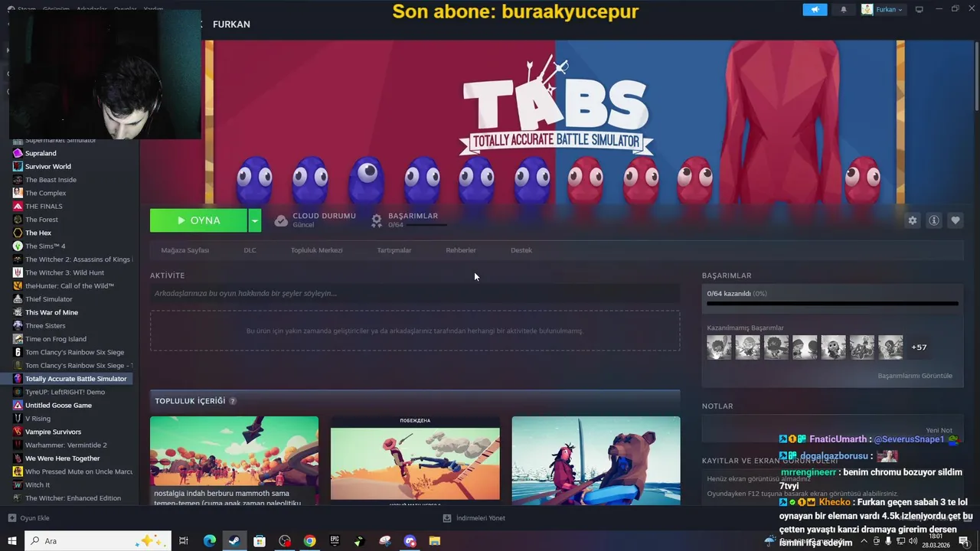Select The Beast Inside in library

click(x=51, y=180)
